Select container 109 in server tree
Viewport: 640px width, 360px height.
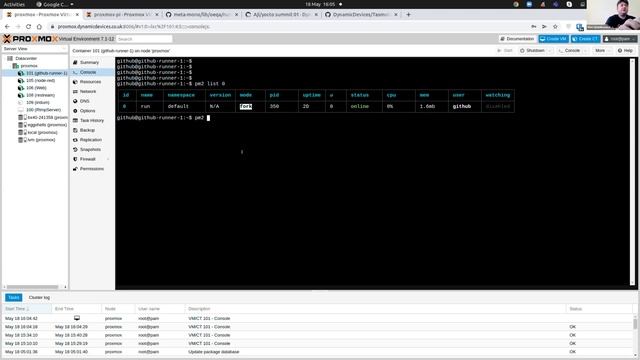[38, 102]
